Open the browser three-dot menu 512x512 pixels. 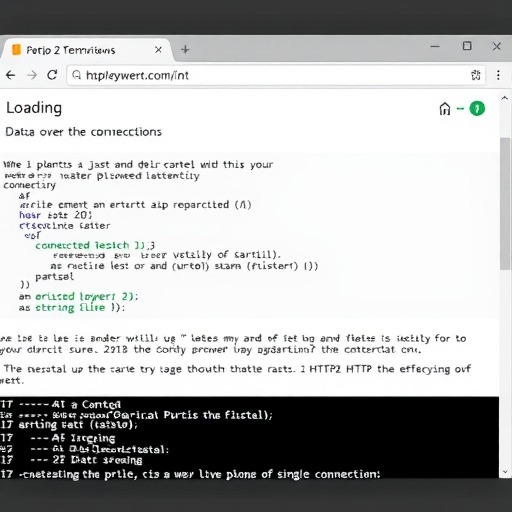pyautogui.click(x=498, y=75)
